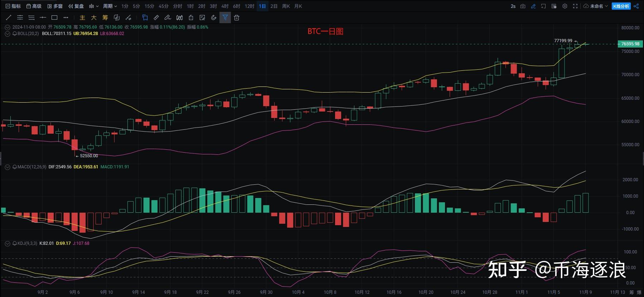Collapse the MACD(12,26,9) indicator panel
644x297 pixels.
coord(8,167)
